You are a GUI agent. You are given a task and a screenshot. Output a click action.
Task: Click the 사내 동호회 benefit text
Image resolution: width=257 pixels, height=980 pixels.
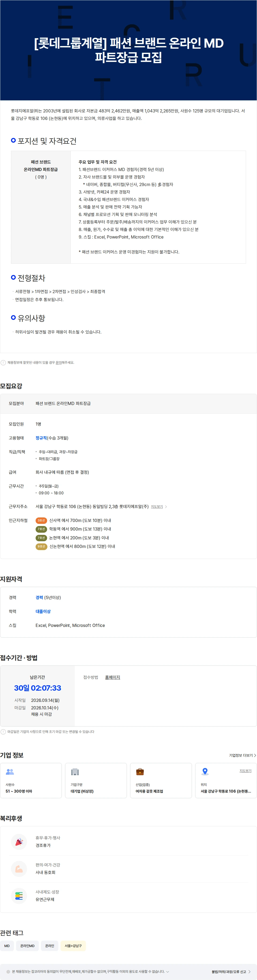click(45, 872)
